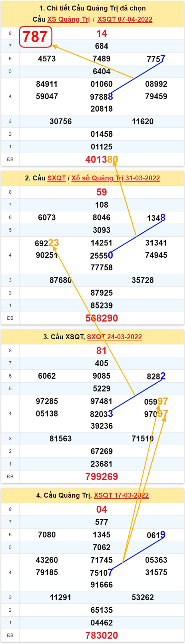The width and height of the screenshot is (185, 644).
Task: Select the number 11620
Action: click(143, 122)
